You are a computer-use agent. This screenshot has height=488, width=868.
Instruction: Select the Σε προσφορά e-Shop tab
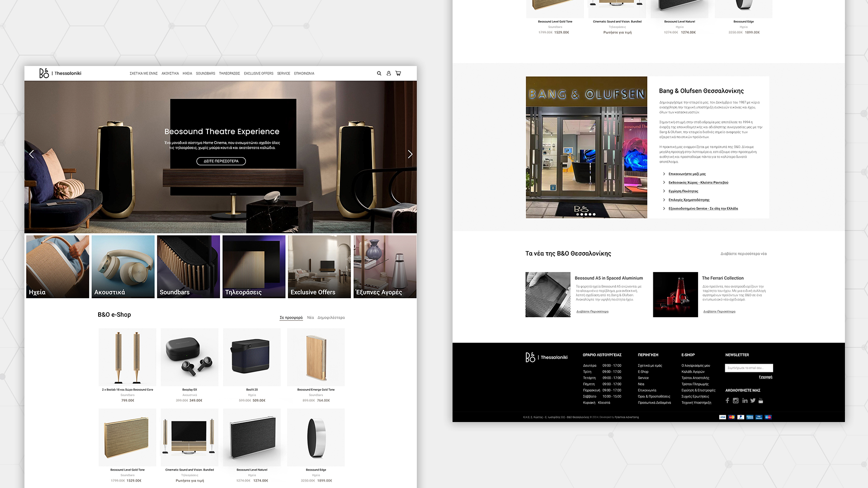(291, 318)
